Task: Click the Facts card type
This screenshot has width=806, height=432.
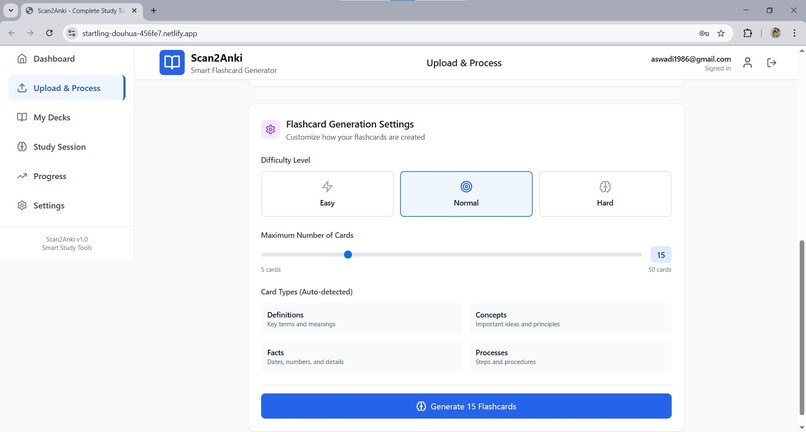Action: click(x=362, y=356)
